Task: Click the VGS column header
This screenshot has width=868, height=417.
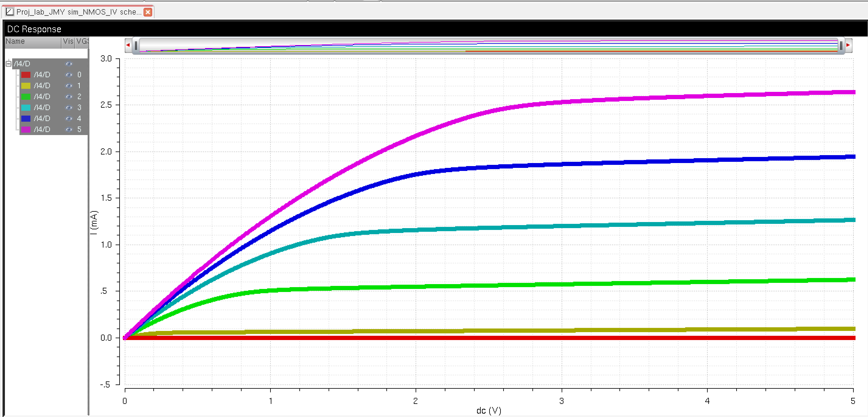Action: (x=82, y=41)
